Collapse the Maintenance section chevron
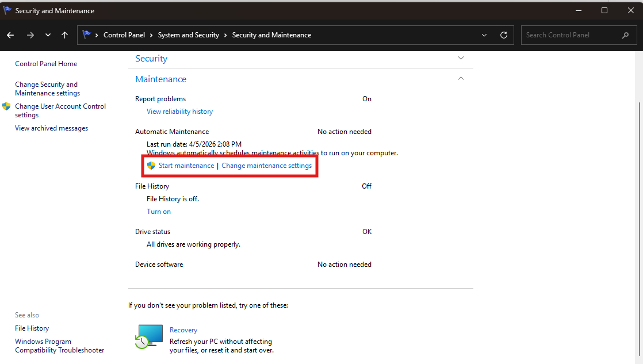The image size is (643, 364). 461,78
